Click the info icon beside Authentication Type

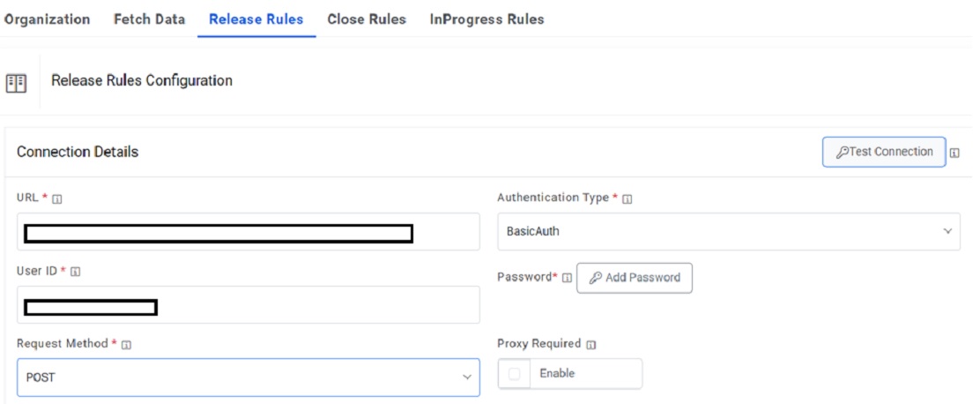627,199
